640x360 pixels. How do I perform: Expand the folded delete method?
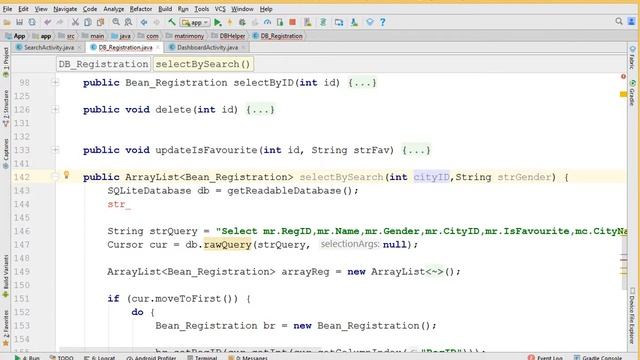click(x=56, y=109)
